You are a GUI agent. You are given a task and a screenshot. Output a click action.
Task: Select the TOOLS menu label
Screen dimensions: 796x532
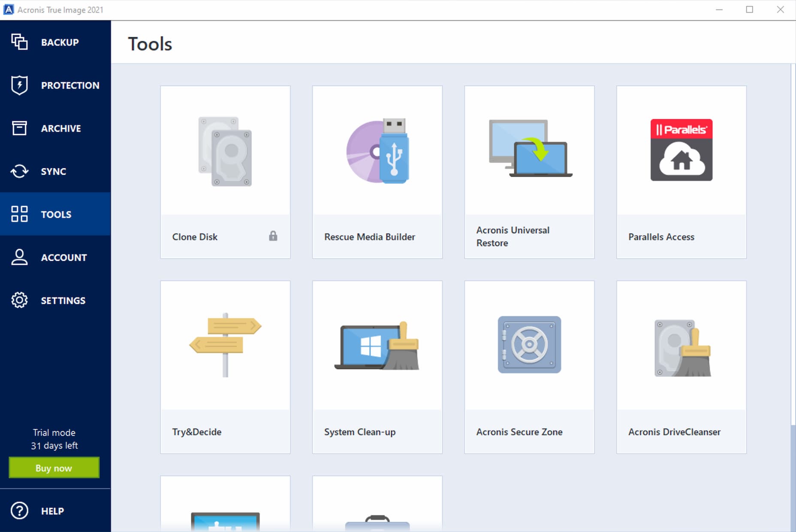click(56, 214)
